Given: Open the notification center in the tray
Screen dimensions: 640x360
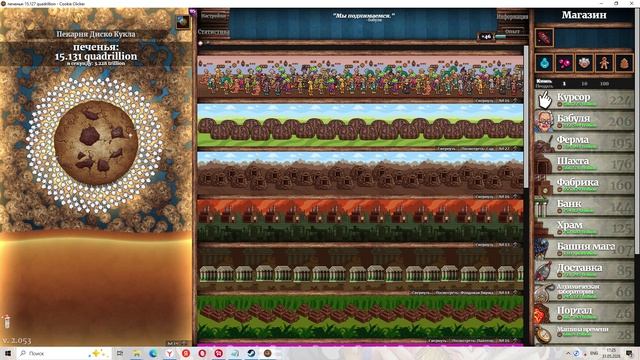Looking at the screenshot, I should [x=629, y=353].
